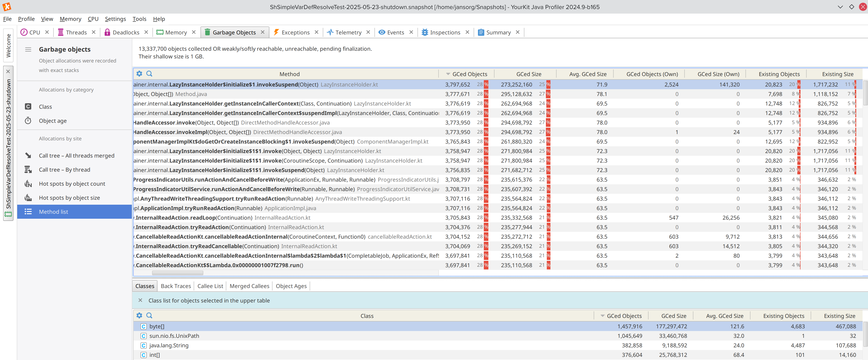Image resolution: width=868 pixels, height=360 pixels.
Task: Open the Settings menu
Action: 115,19
